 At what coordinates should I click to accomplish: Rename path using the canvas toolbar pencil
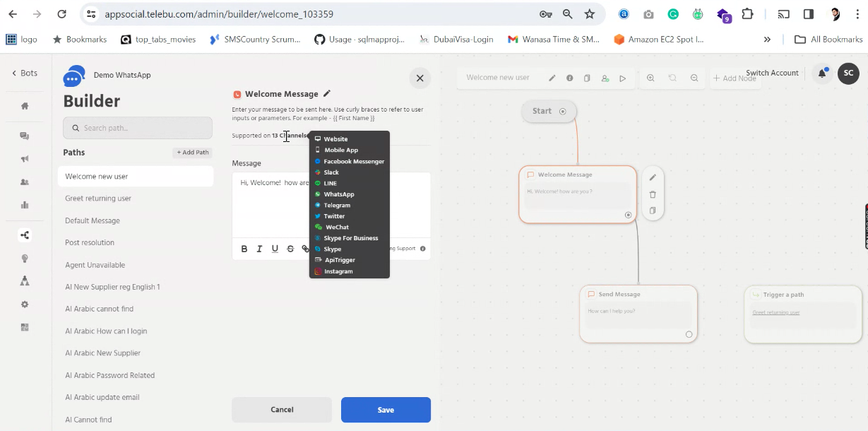click(552, 78)
